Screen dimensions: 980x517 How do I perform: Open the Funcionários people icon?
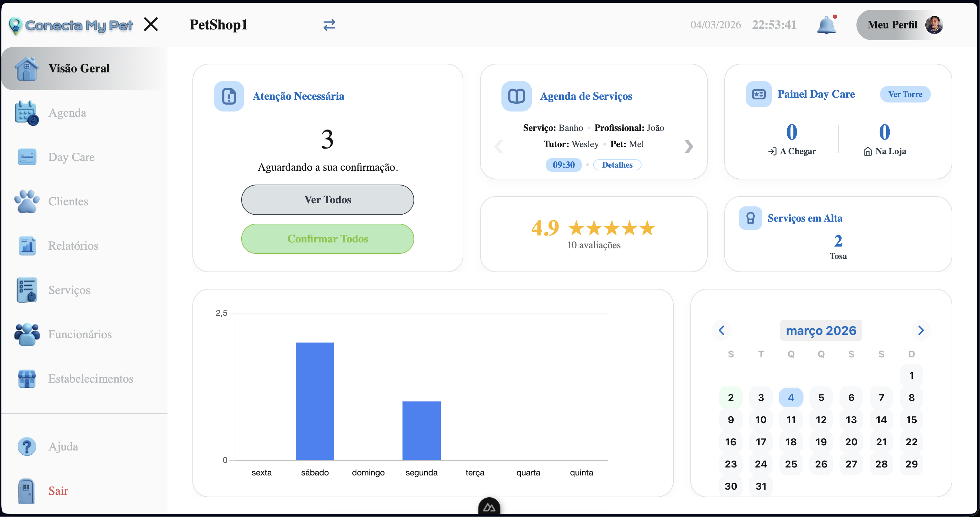[27, 334]
